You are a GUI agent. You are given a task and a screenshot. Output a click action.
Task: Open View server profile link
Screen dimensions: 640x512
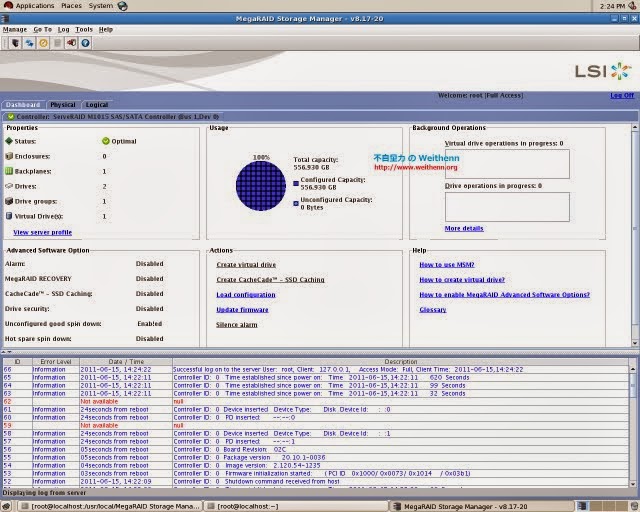(x=42, y=232)
